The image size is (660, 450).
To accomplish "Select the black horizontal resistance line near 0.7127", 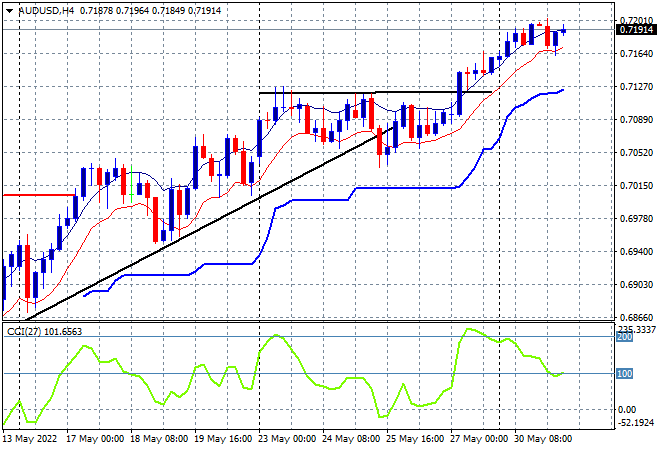I will [x=375, y=92].
